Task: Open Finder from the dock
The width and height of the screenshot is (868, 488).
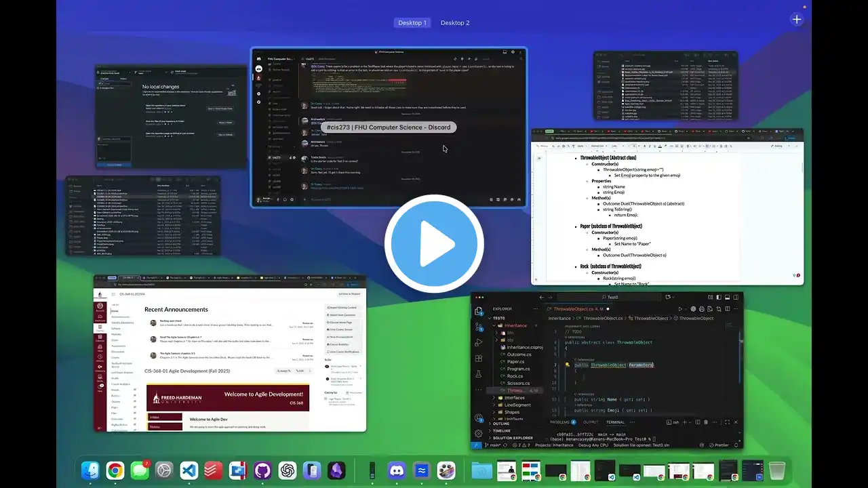Action: 90,470
